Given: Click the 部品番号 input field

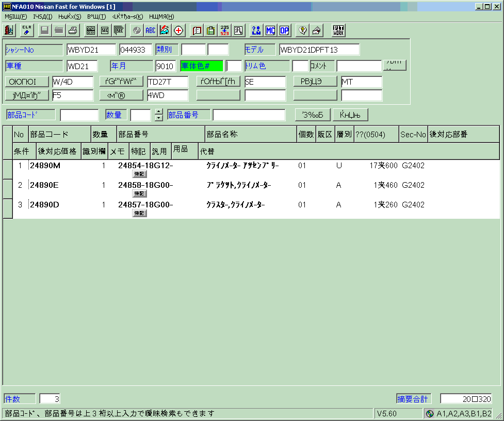Looking at the screenshot, I should (249, 115).
